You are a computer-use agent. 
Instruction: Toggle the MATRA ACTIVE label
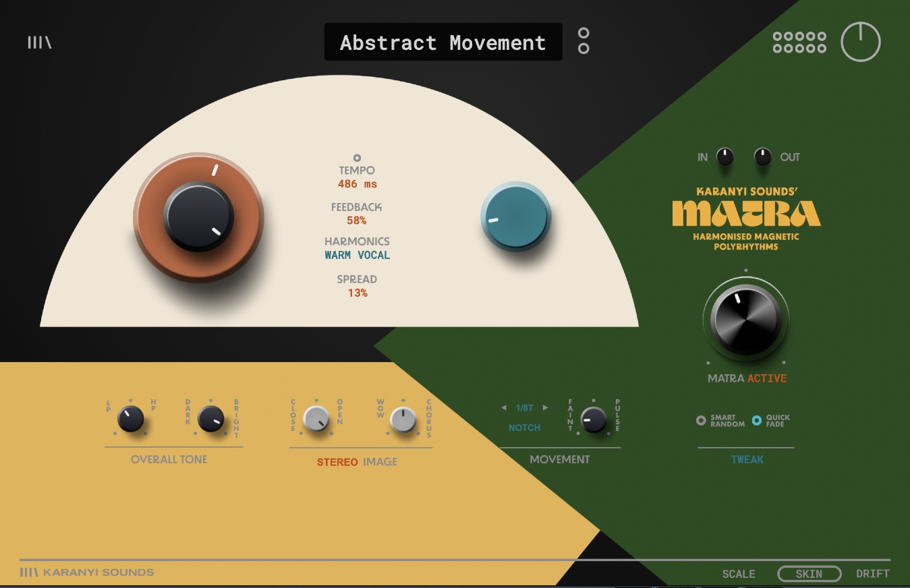(x=747, y=378)
